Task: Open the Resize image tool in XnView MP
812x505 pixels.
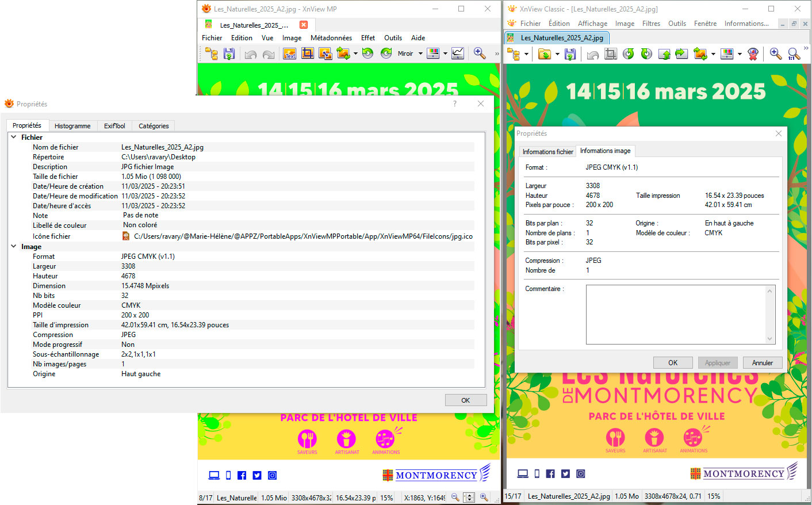Action: (x=325, y=54)
